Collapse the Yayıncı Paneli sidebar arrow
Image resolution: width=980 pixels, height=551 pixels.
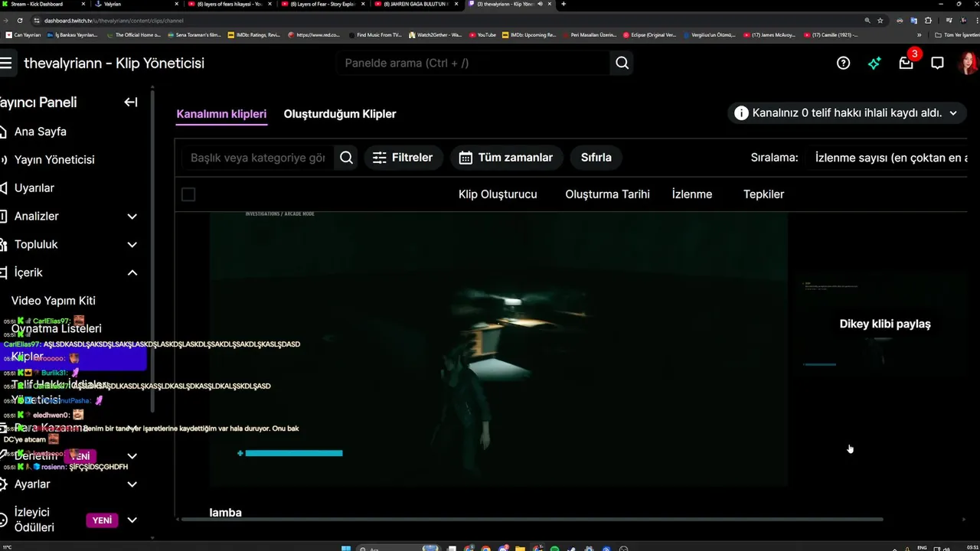click(131, 102)
